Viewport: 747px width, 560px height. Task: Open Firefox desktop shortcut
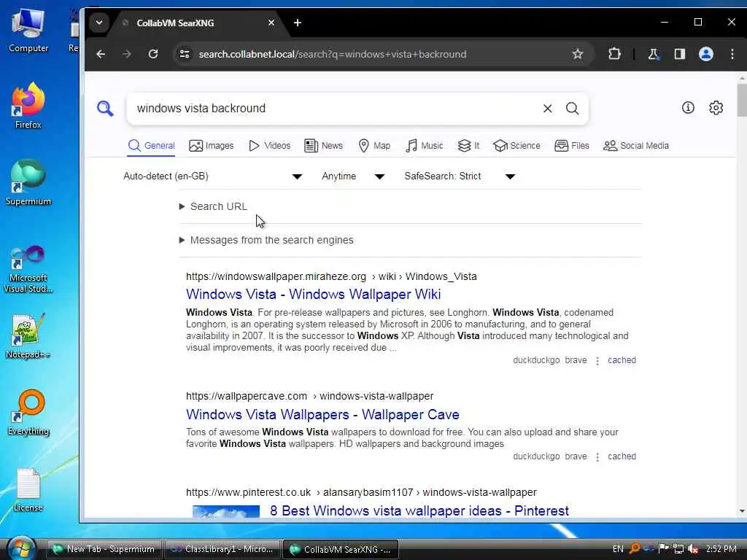28,106
